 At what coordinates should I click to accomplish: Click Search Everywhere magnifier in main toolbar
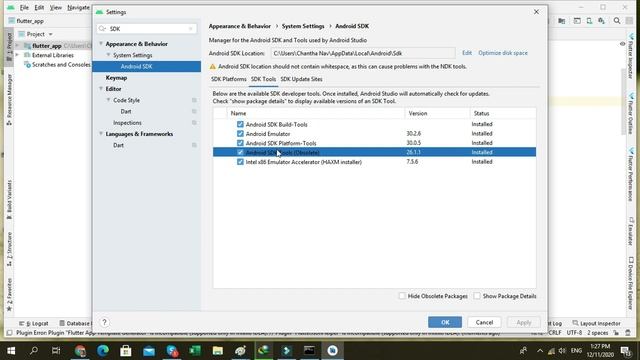pyautogui.click(x=617, y=21)
